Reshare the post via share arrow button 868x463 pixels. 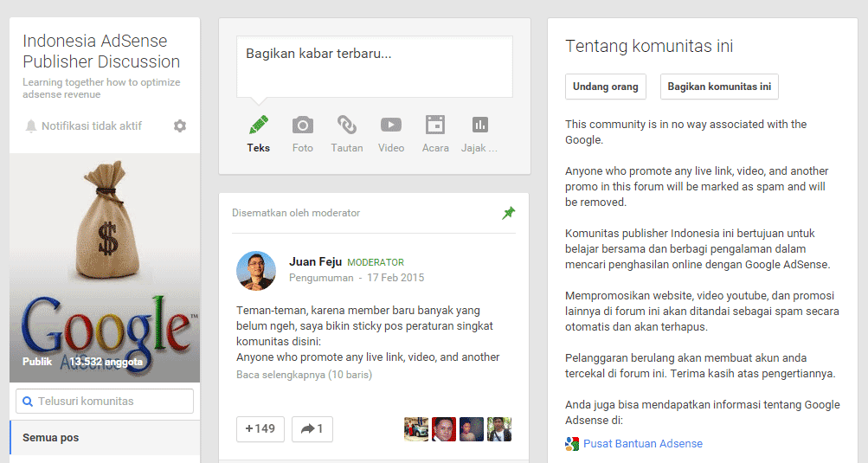(x=312, y=428)
